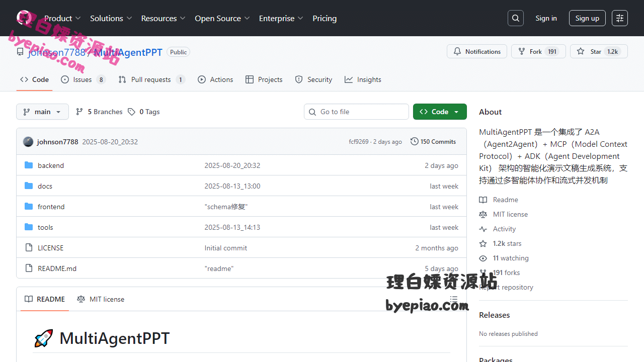
Task: Click commit author johnson7788 link
Action: 58,142
